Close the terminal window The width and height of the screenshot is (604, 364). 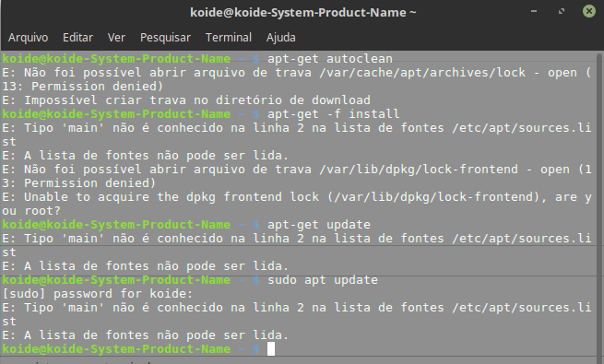(588, 12)
